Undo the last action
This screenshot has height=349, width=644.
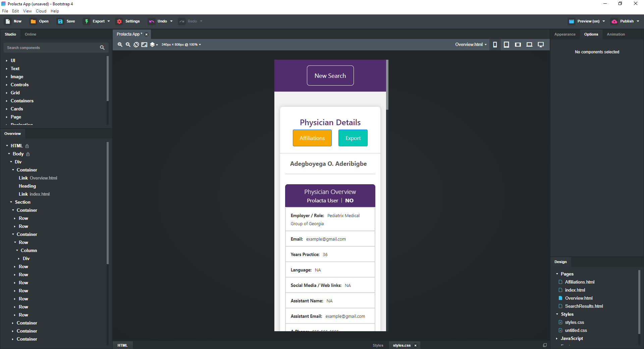pyautogui.click(x=152, y=21)
